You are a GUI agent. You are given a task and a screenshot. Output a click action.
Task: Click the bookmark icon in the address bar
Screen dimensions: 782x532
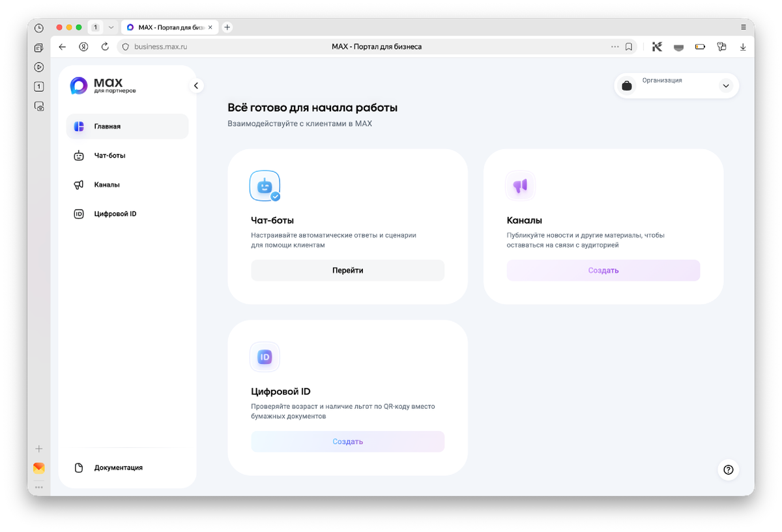(x=628, y=46)
